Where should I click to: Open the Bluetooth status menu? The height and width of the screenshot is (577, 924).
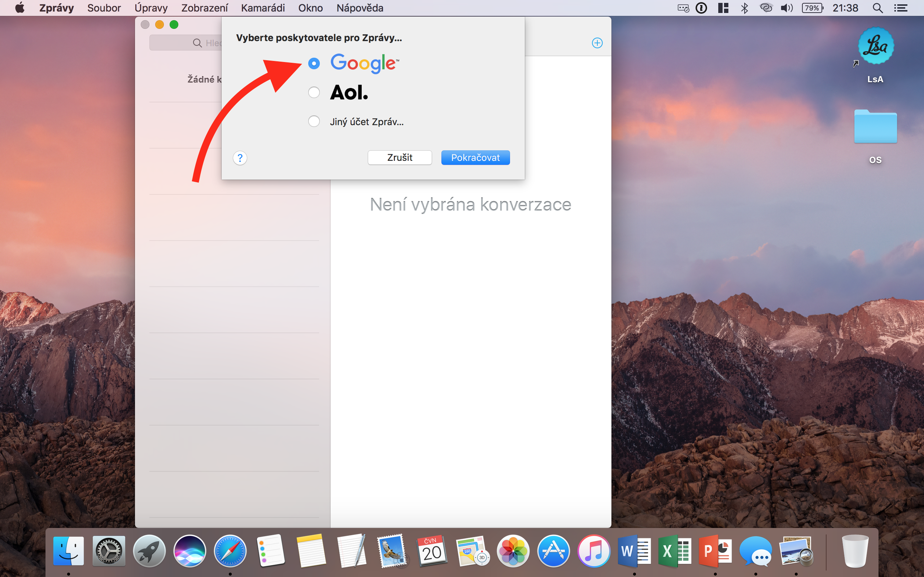[x=744, y=8]
